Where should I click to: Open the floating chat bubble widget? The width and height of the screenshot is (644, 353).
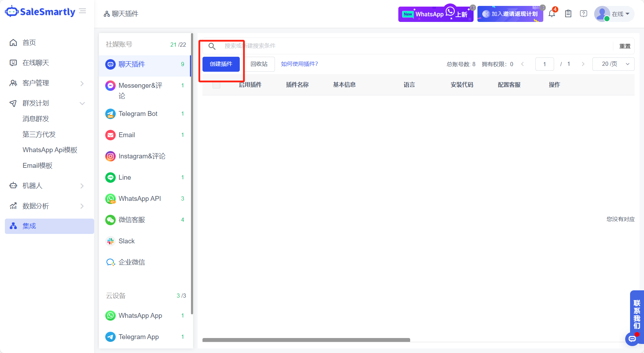click(632, 339)
